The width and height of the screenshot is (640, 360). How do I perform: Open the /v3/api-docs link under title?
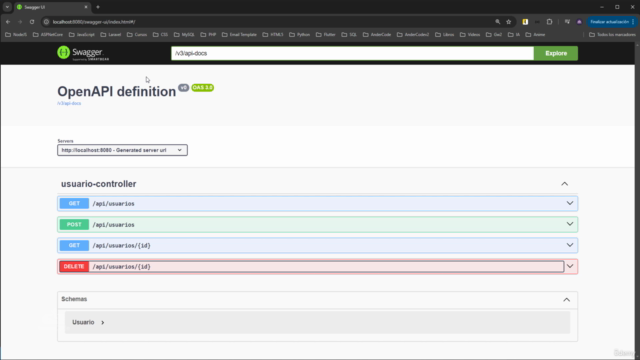69,103
